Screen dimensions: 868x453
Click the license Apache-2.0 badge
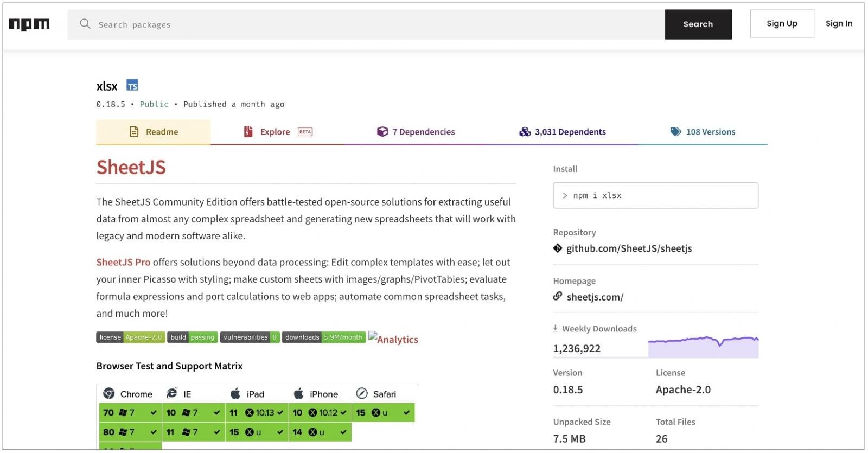[130, 337]
